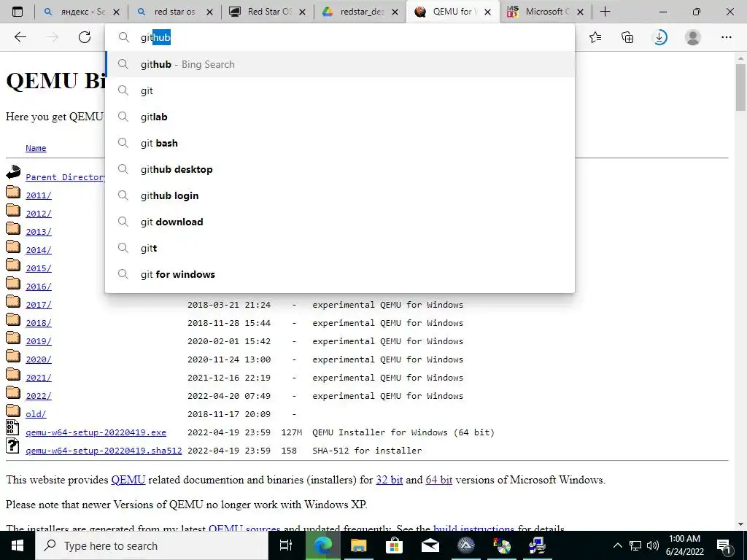This screenshot has height=560, width=747.
Task: Choose the 'git' suggestion
Action: pyautogui.click(x=340, y=90)
